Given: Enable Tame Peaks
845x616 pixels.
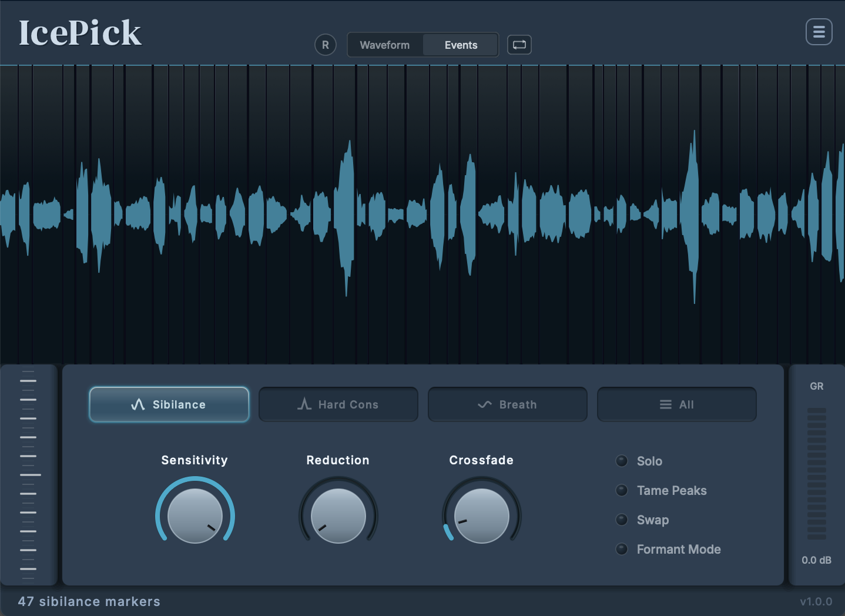Looking at the screenshot, I should point(661,491).
